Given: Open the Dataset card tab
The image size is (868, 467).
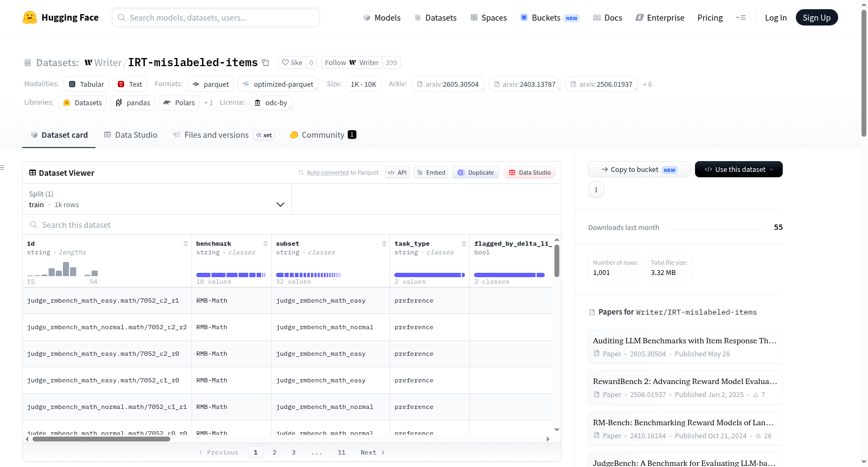Looking at the screenshot, I should pos(59,135).
